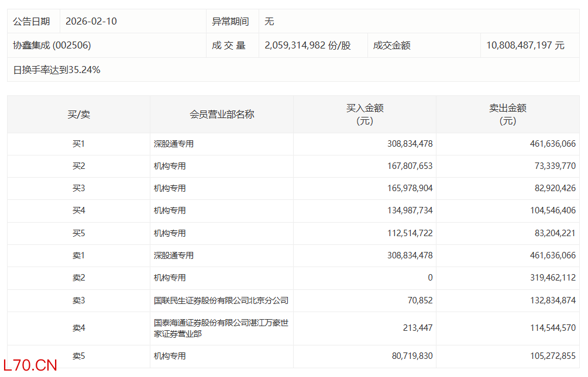Click the 买2 row label
Viewport: 588px width, 377px height.
(78, 166)
